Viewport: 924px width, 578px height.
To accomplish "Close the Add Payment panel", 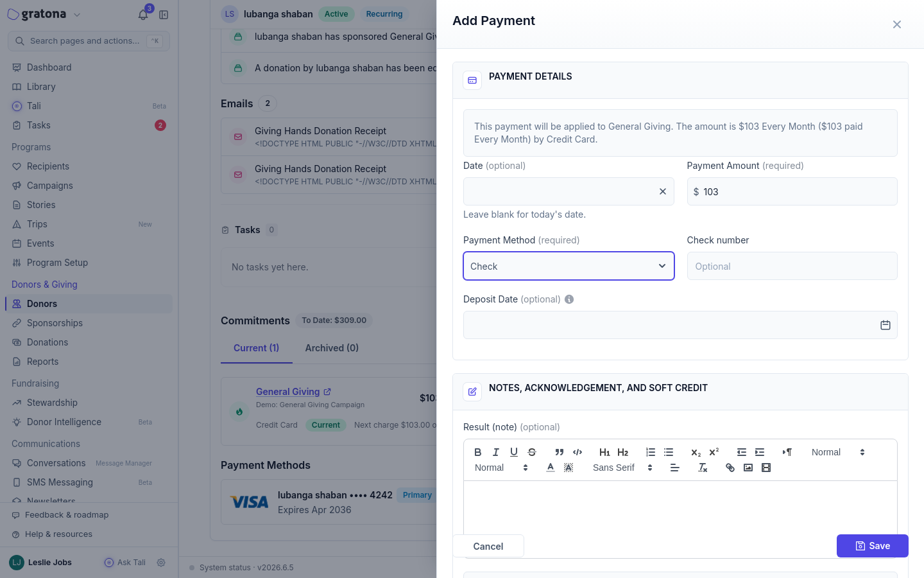I will click(897, 24).
